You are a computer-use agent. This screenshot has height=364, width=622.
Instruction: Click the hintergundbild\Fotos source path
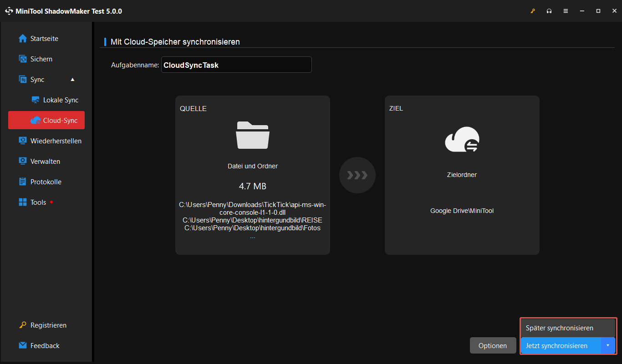pos(253,228)
